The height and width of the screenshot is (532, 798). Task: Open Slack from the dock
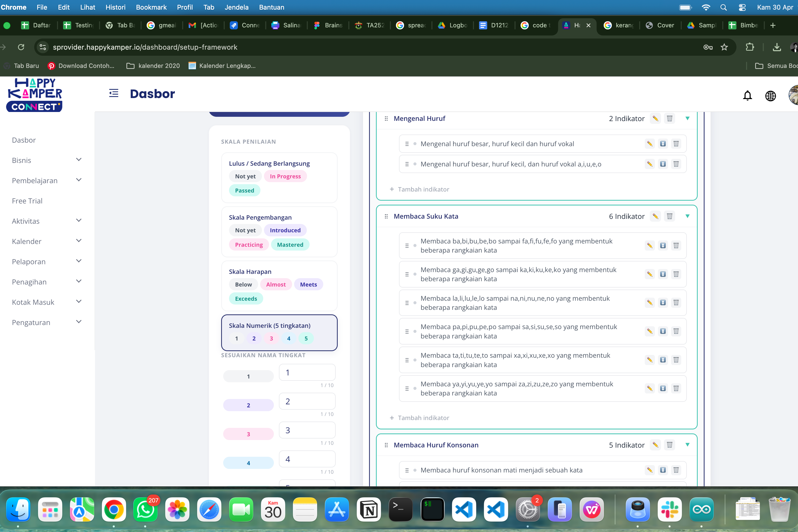pos(669,509)
